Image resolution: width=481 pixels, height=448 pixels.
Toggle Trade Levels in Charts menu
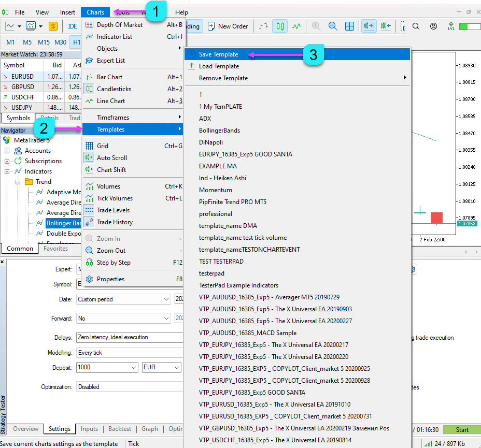coord(113,210)
